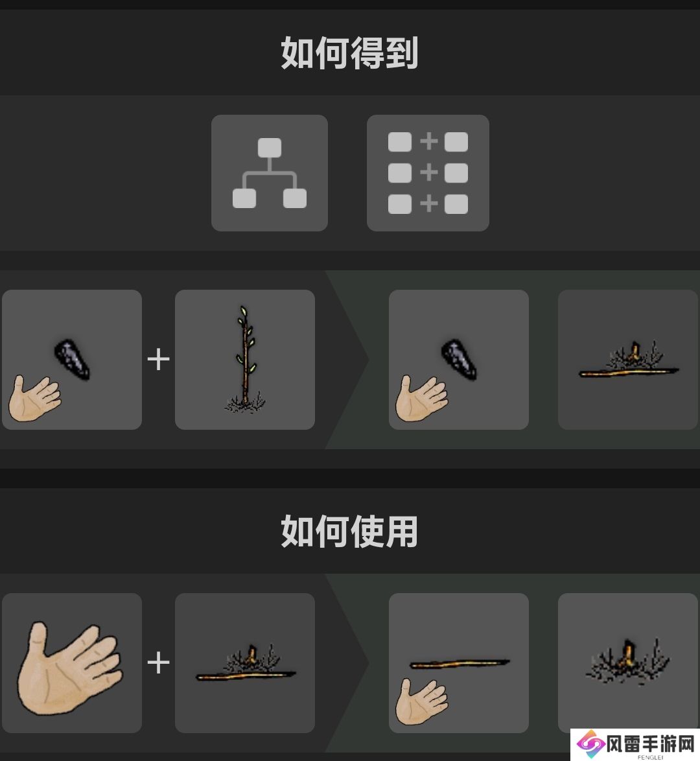Select the leafy green sapling ingredient tile
Screen dimensions: 700x761
(x=244, y=360)
